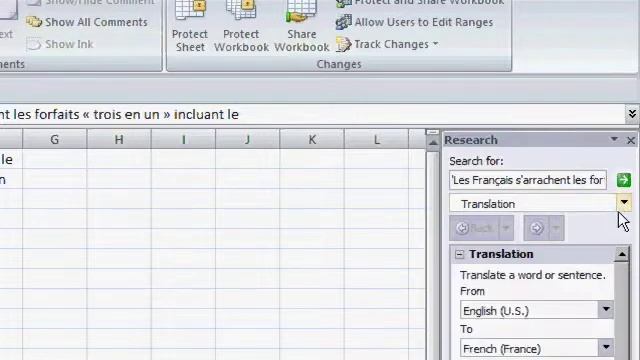The image size is (640, 360).
Task: Select the column K header
Action: pos(312,140)
